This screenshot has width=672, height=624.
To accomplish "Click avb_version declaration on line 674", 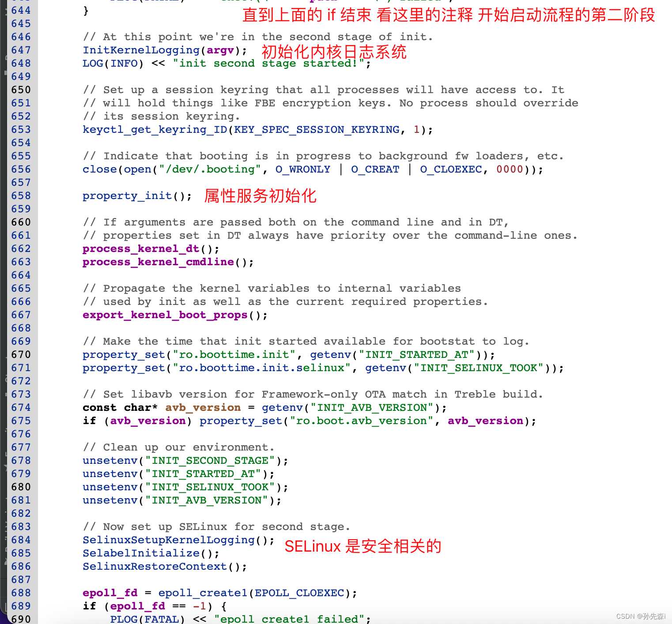I will pyautogui.click(x=203, y=408).
